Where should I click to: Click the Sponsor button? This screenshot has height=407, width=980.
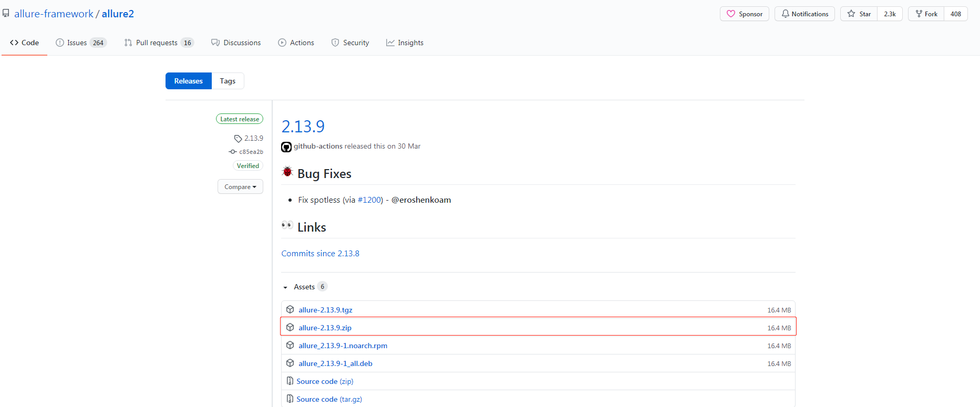pyautogui.click(x=744, y=14)
